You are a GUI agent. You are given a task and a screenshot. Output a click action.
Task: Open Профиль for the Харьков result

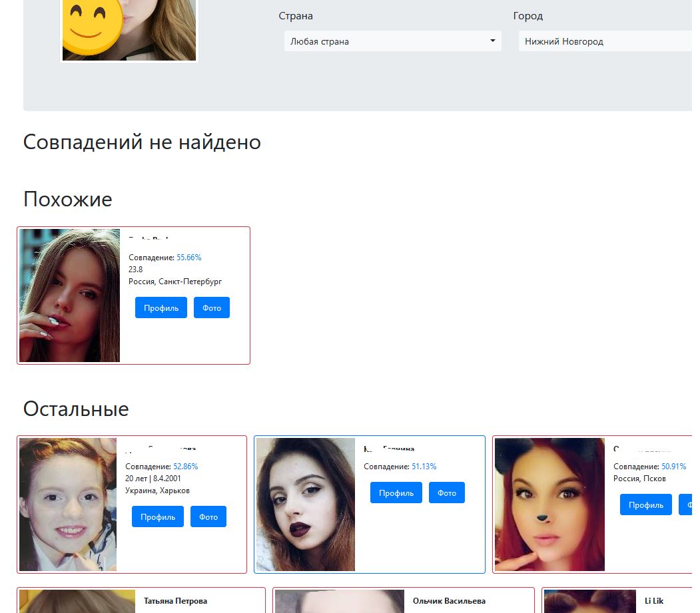[158, 517]
